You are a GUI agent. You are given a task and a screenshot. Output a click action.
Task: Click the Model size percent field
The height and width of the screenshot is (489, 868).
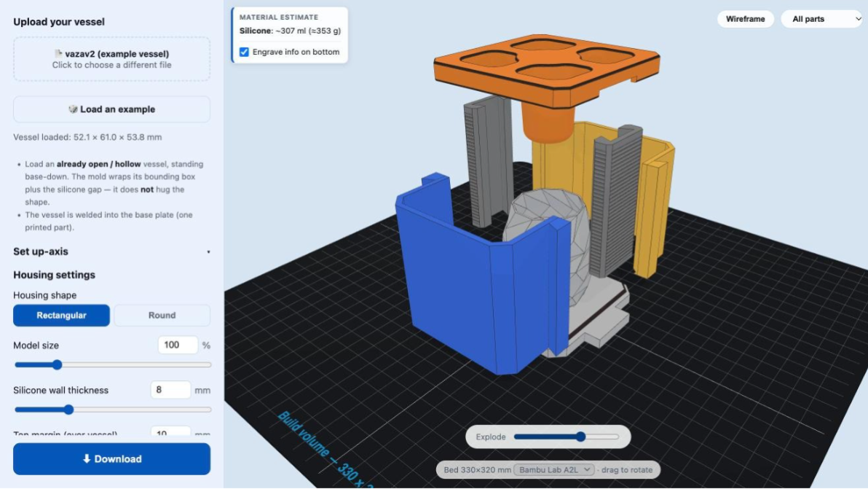[x=178, y=345]
